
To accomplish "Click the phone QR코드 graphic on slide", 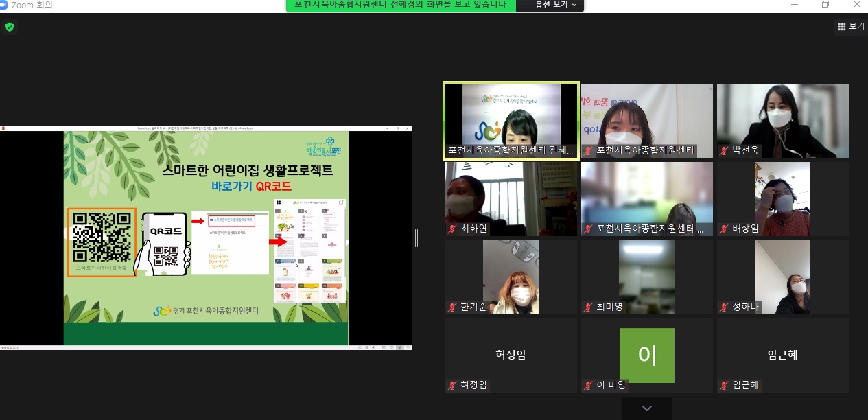I will (x=163, y=244).
